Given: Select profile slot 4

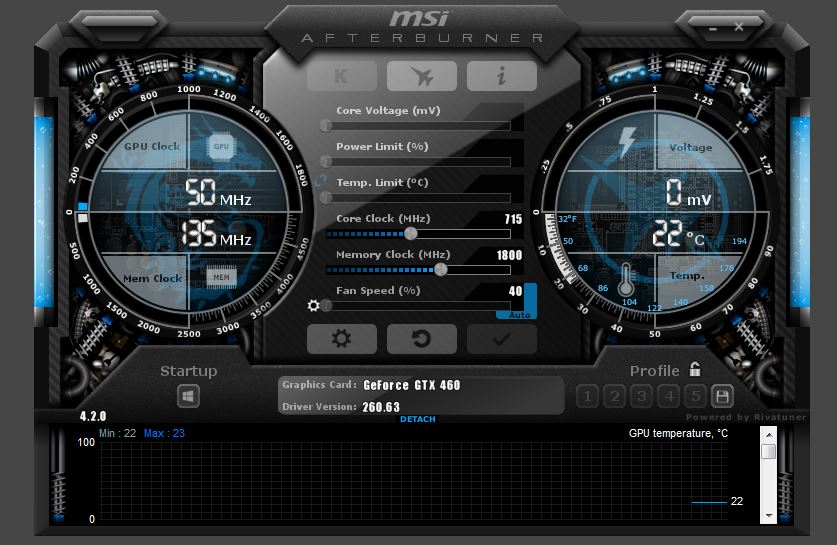Looking at the screenshot, I should pyautogui.click(x=669, y=396).
